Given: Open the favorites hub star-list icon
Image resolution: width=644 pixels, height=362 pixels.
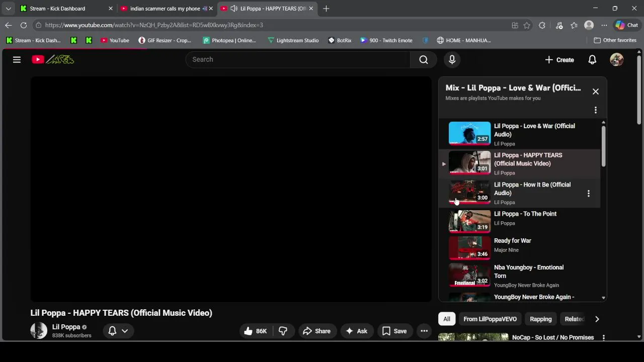Looking at the screenshot, I should coord(574,25).
